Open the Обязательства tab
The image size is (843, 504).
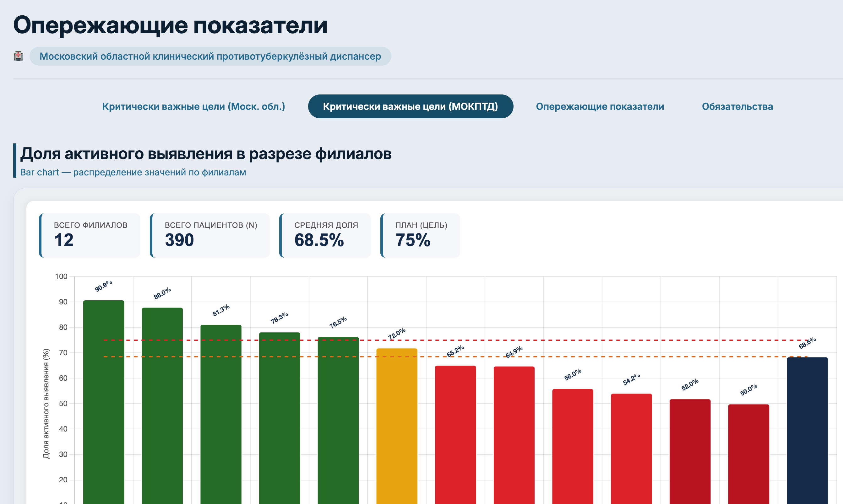pos(737,107)
